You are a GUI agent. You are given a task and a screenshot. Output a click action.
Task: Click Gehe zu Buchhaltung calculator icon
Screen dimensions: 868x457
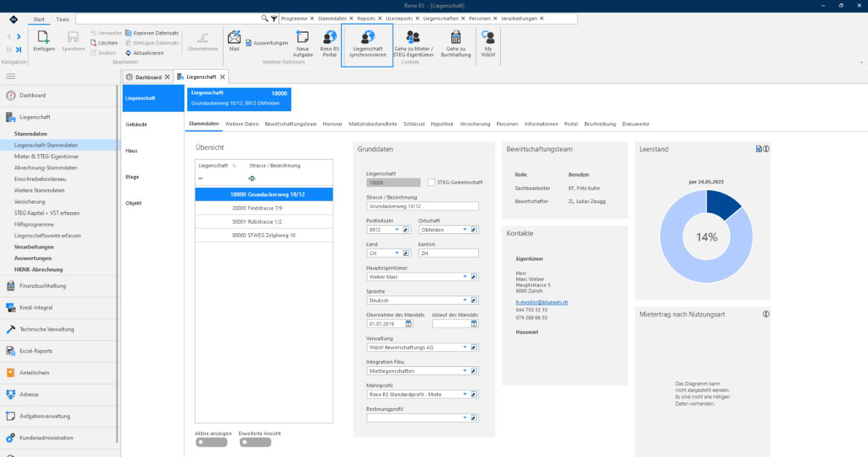click(456, 37)
